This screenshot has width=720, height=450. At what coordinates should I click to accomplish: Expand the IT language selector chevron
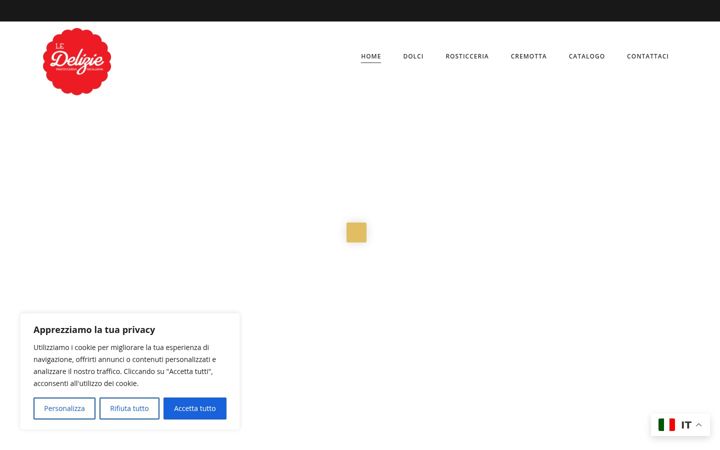click(699, 425)
